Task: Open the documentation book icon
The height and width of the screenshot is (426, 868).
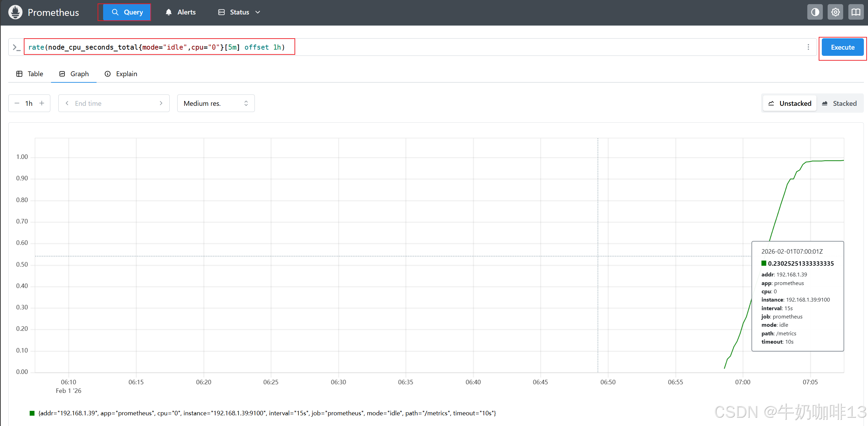Action: [x=856, y=12]
